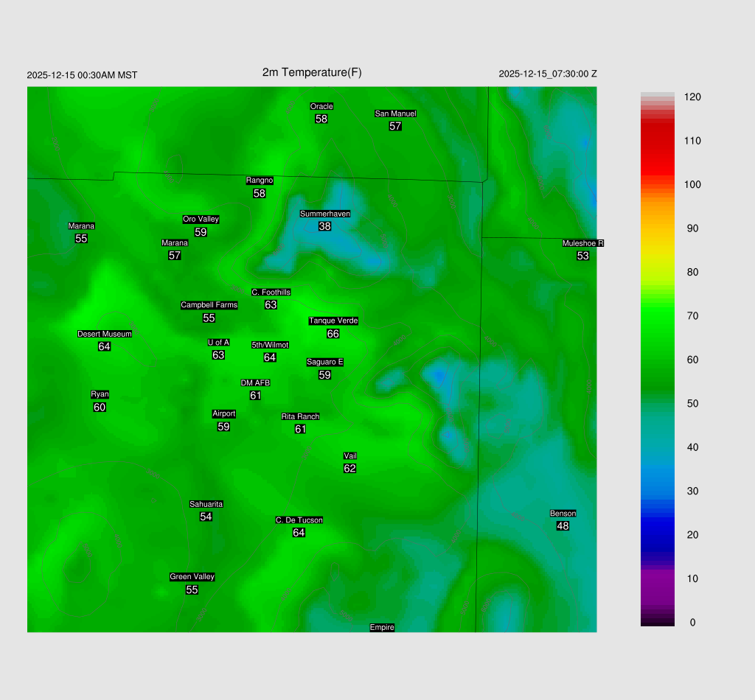This screenshot has height=700, width=755.
Task: Click the Green Valley station label
Action: [x=192, y=577]
